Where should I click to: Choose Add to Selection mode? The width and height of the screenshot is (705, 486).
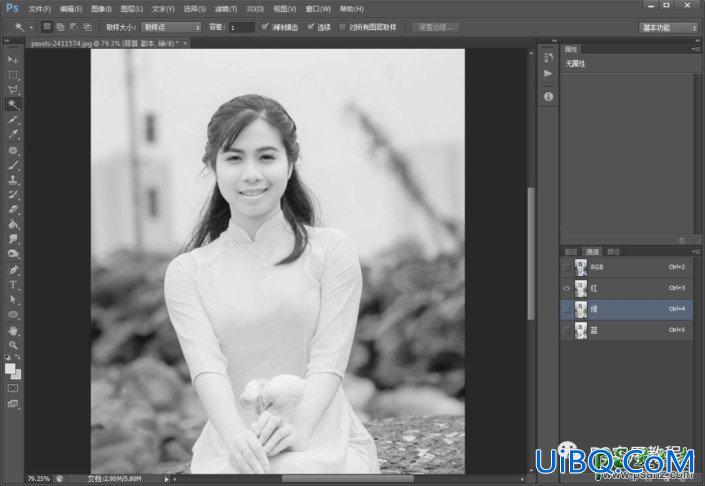tap(60, 27)
